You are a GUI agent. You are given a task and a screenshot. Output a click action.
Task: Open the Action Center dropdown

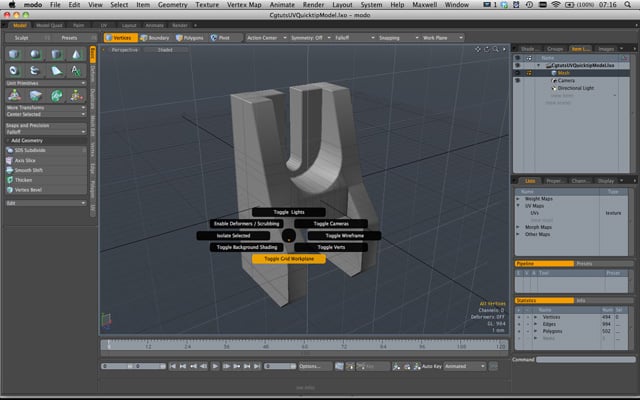265,37
